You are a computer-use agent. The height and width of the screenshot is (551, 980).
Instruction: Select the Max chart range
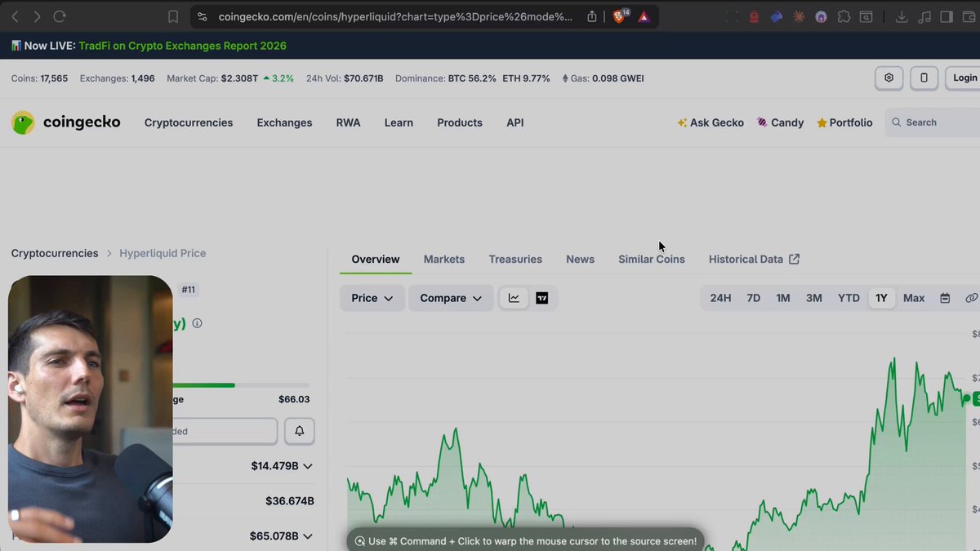click(914, 298)
